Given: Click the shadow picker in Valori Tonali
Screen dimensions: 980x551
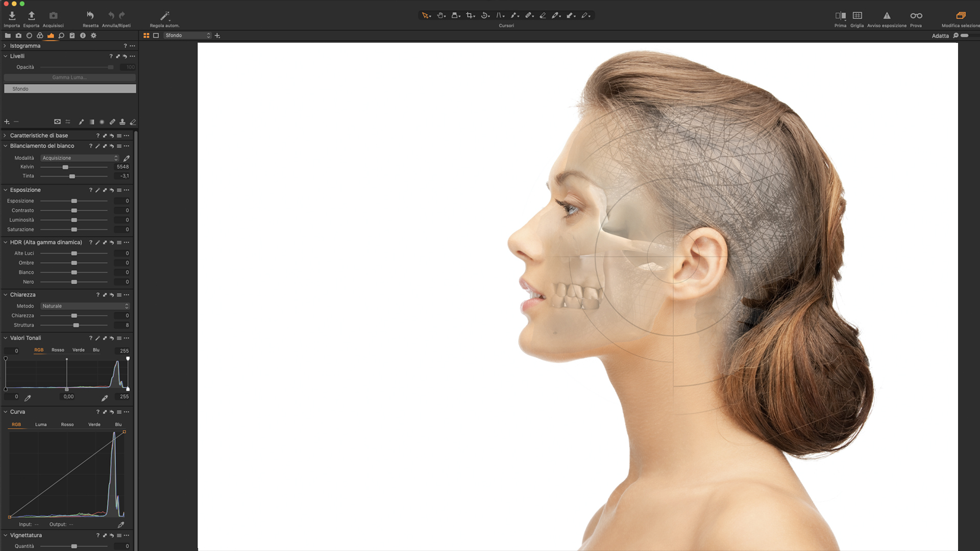Looking at the screenshot, I should (28, 398).
